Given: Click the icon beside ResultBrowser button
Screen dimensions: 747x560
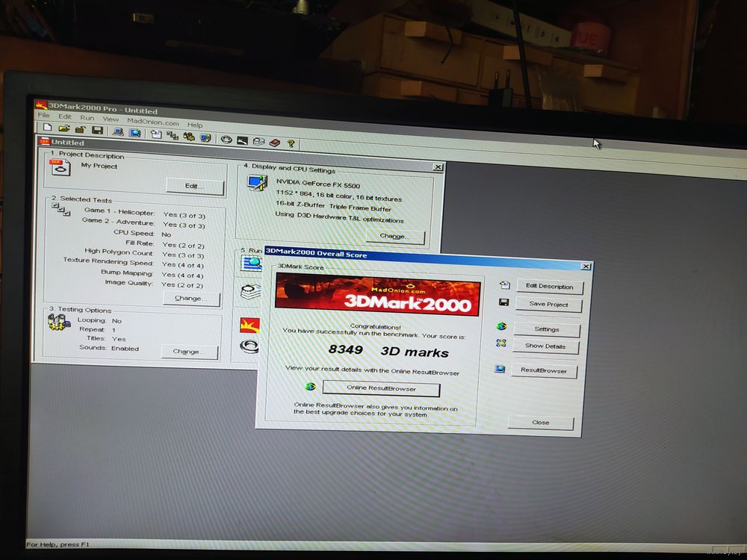Looking at the screenshot, I should point(499,369).
